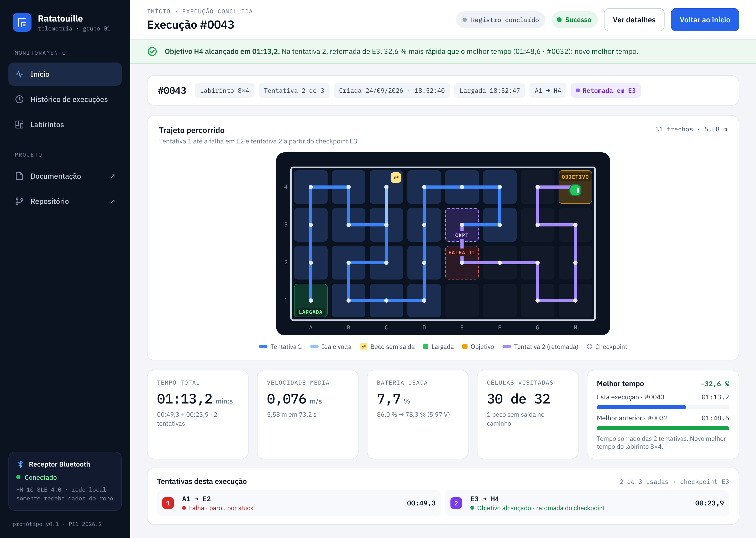Click the document icon beside Documentação
756x538 pixels.
coord(19,176)
